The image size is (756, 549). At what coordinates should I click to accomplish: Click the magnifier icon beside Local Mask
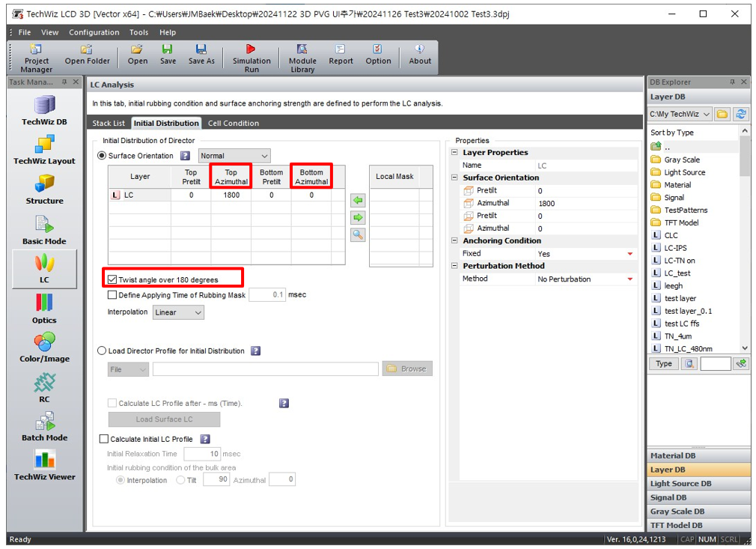click(358, 234)
